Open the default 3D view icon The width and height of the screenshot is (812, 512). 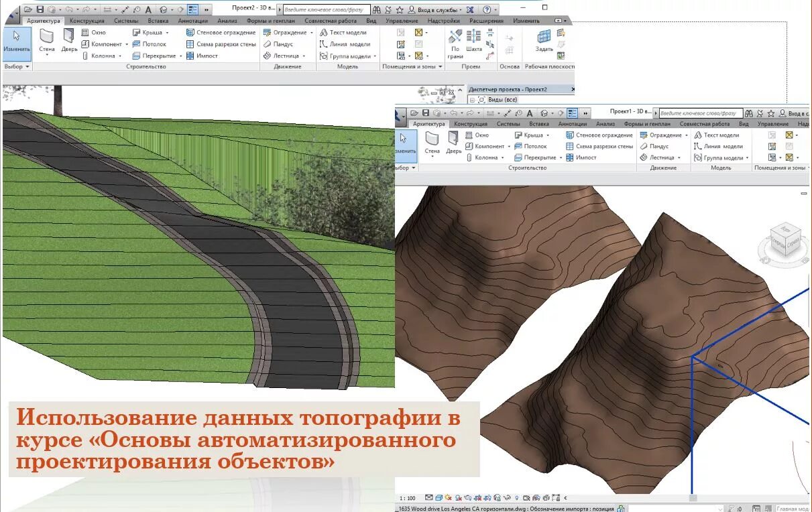[x=164, y=9]
